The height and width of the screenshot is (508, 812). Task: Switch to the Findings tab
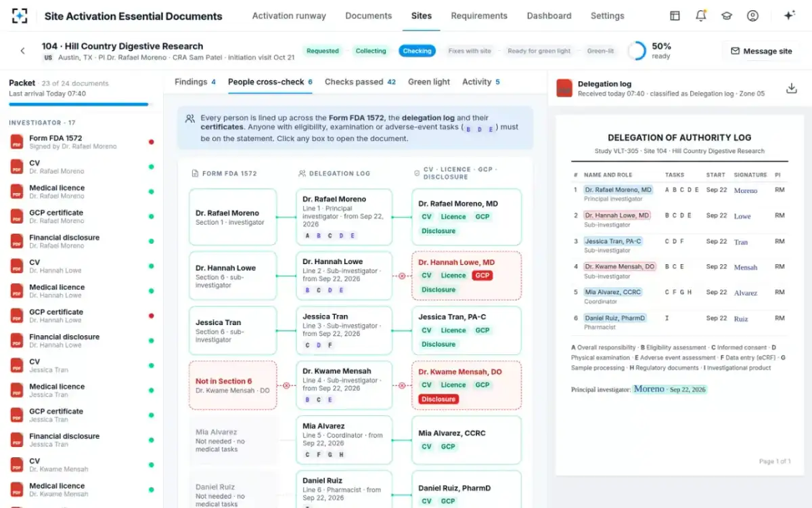click(x=195, y=82)
